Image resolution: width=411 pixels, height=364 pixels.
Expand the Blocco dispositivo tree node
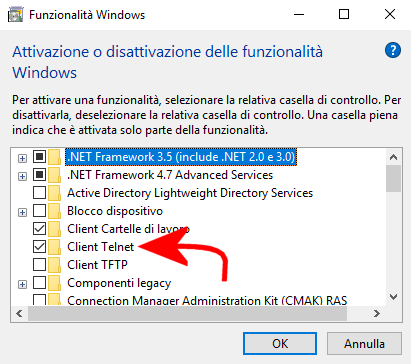pyautogui.click(x=22, y=212)
